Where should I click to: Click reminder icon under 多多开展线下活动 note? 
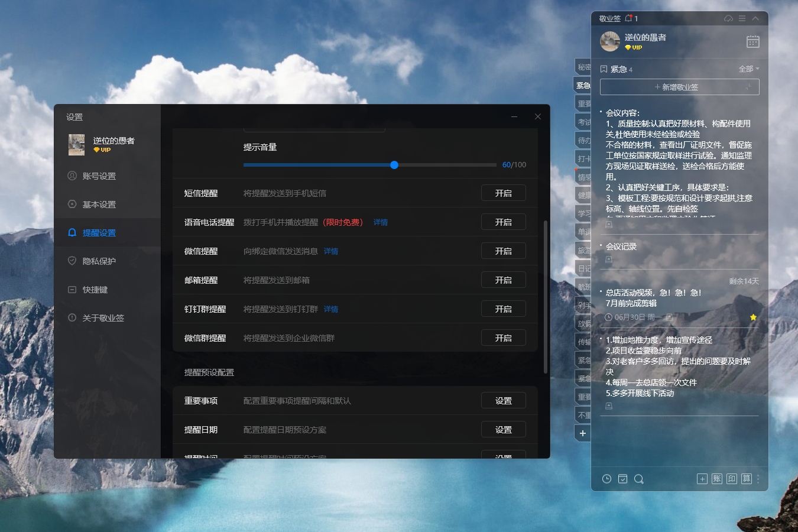coord(609,406)
